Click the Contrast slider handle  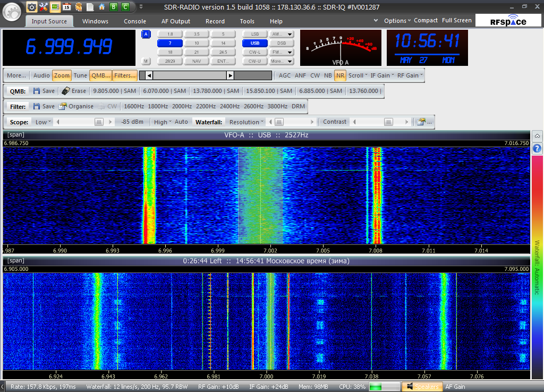389,122
